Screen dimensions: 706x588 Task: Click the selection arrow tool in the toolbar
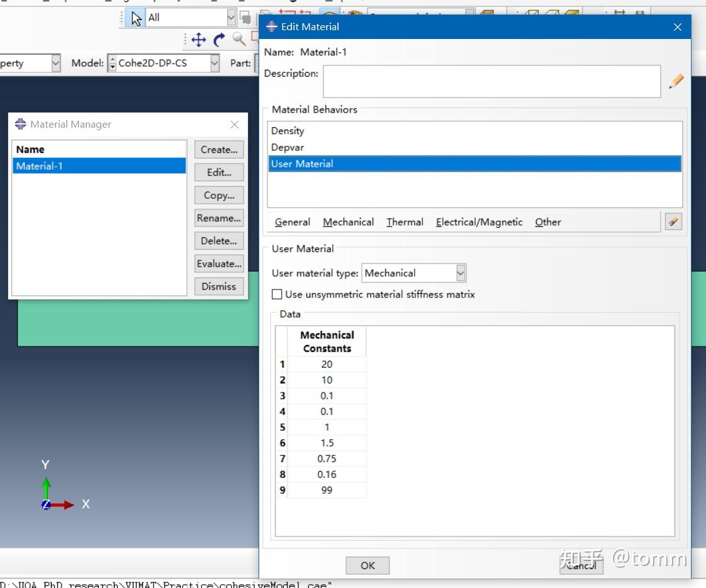(x=135, y=18)
